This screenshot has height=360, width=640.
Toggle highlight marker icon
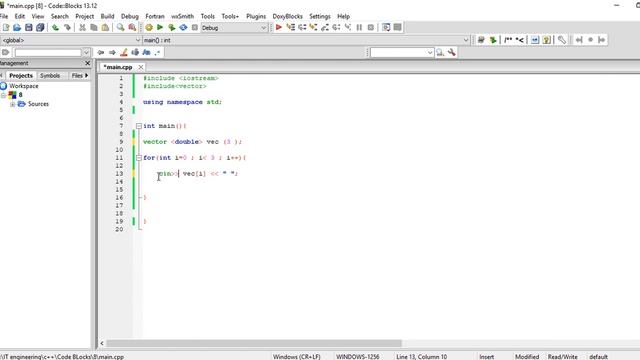pos(124,52)
